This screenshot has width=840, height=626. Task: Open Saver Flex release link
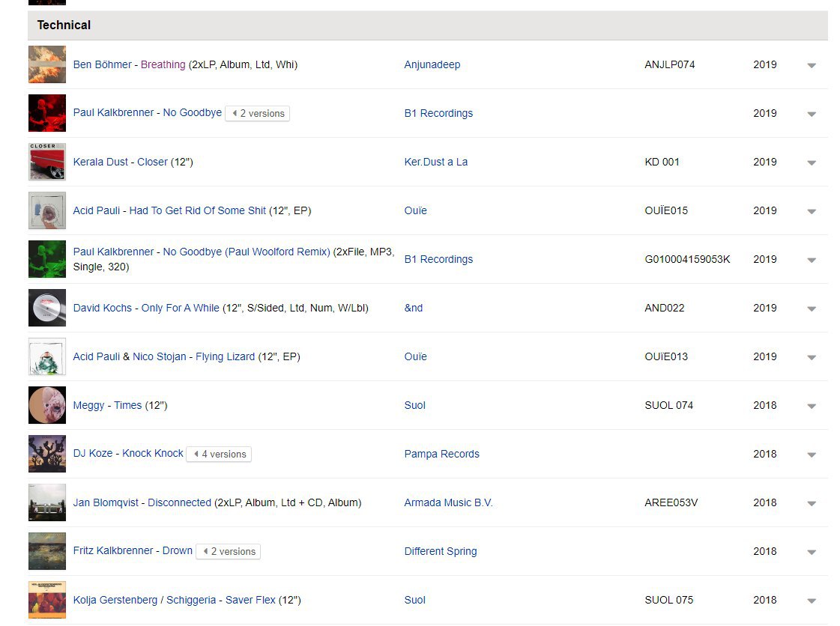(250, 601)
